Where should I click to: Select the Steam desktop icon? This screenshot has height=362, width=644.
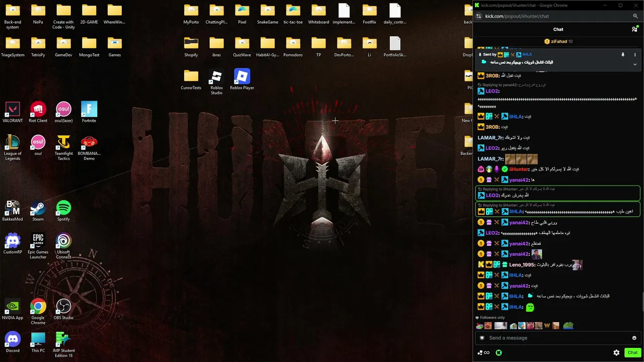pos(38,211)
